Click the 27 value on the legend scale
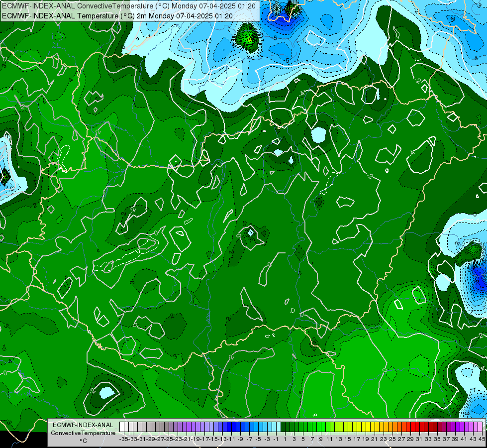 (401, 439)
